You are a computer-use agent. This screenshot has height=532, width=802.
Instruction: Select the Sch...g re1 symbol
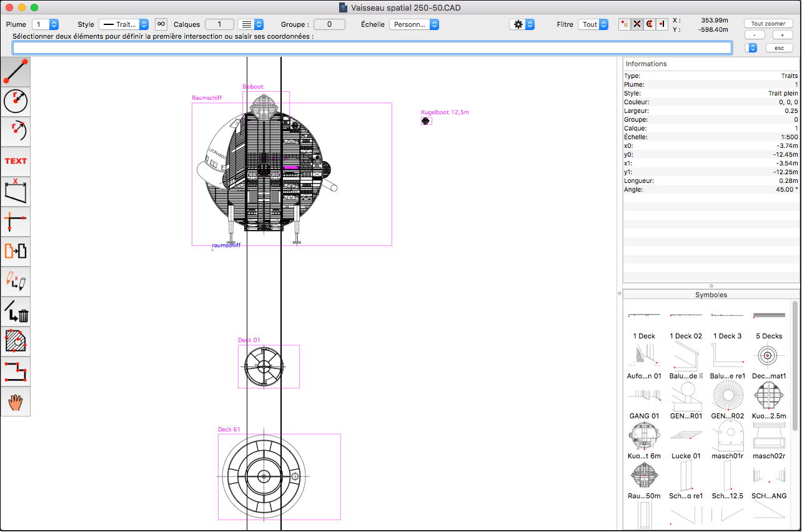tap(686, 480)
